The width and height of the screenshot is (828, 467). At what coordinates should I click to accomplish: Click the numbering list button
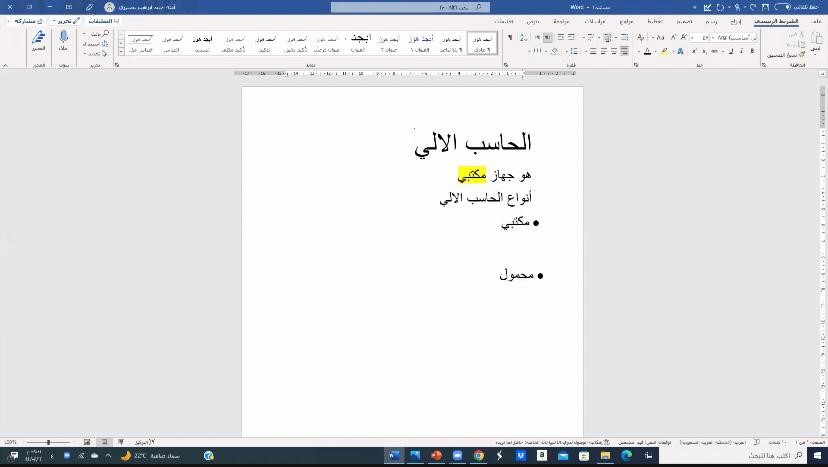coord(608,38)
